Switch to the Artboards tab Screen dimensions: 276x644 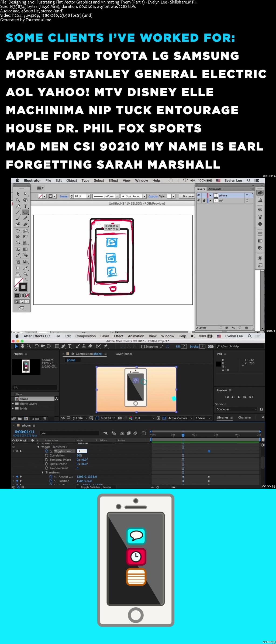click(x=215, y=189)
